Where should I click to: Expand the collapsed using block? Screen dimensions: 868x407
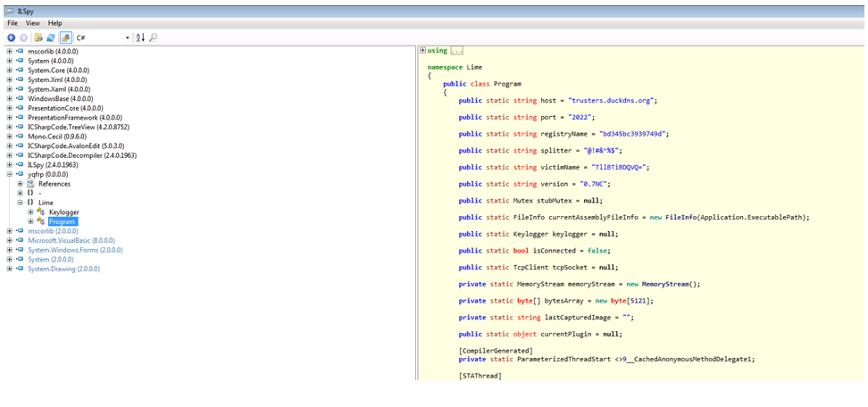(x=423, y=50)
